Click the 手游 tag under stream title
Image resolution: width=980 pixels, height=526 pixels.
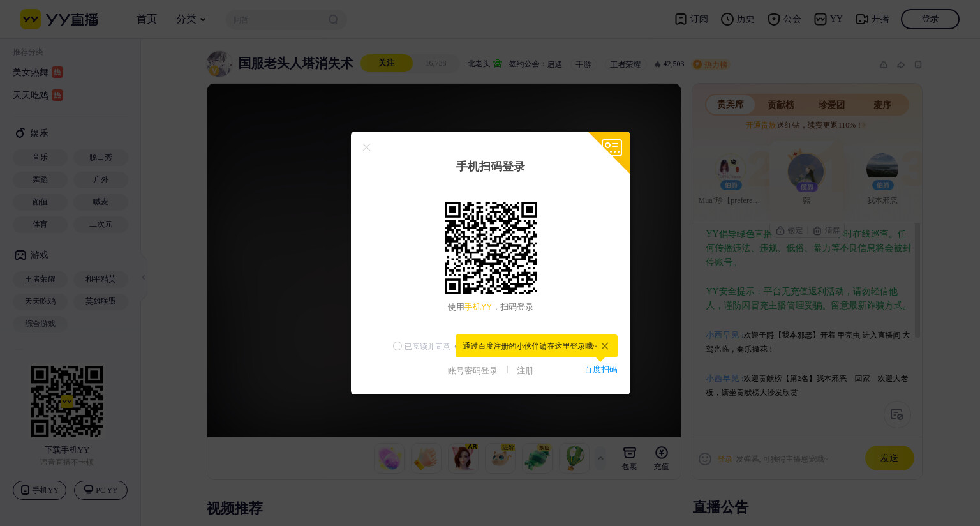pos(583,64)
